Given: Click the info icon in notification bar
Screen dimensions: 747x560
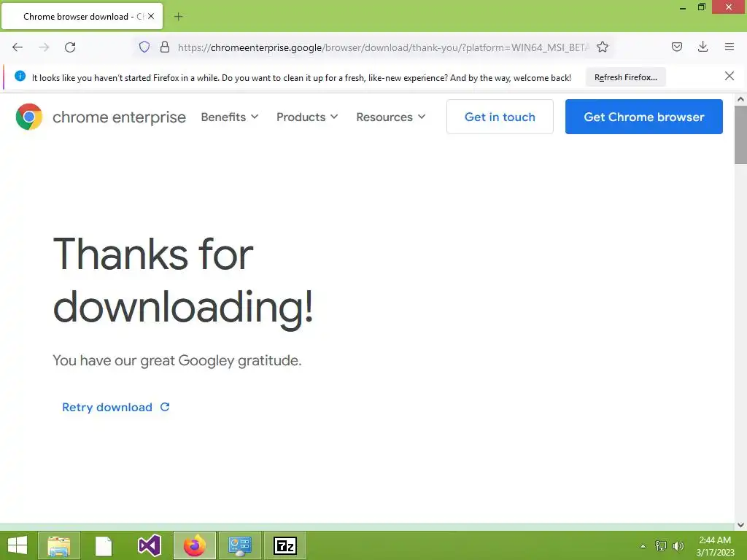Looking at the screenshot, I should pos(20,76).
